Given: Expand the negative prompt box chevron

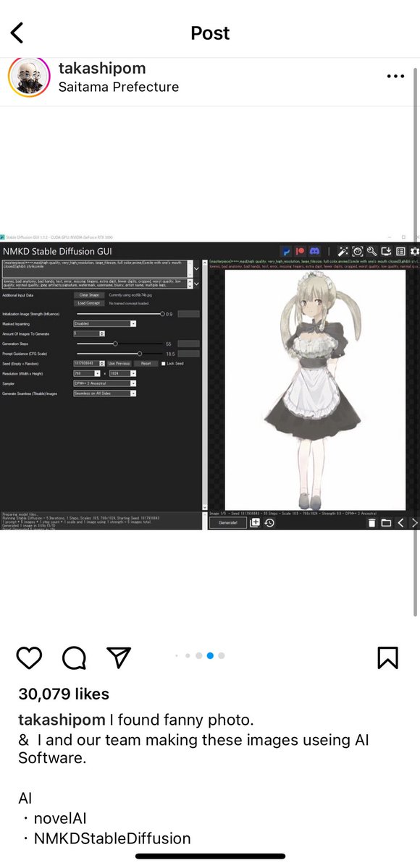Looking at the screenshot, I should click(x=196, y=284).
